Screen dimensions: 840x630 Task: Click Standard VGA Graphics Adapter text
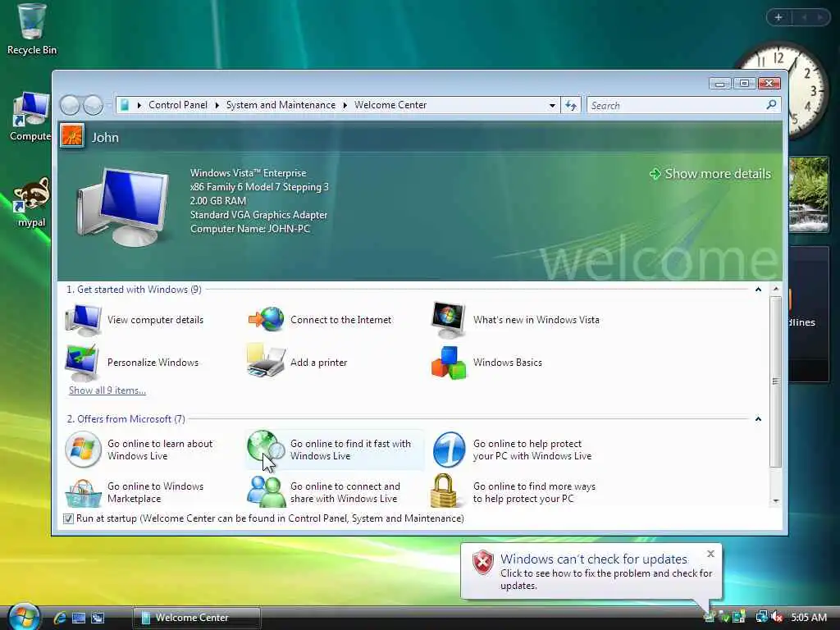258,215
